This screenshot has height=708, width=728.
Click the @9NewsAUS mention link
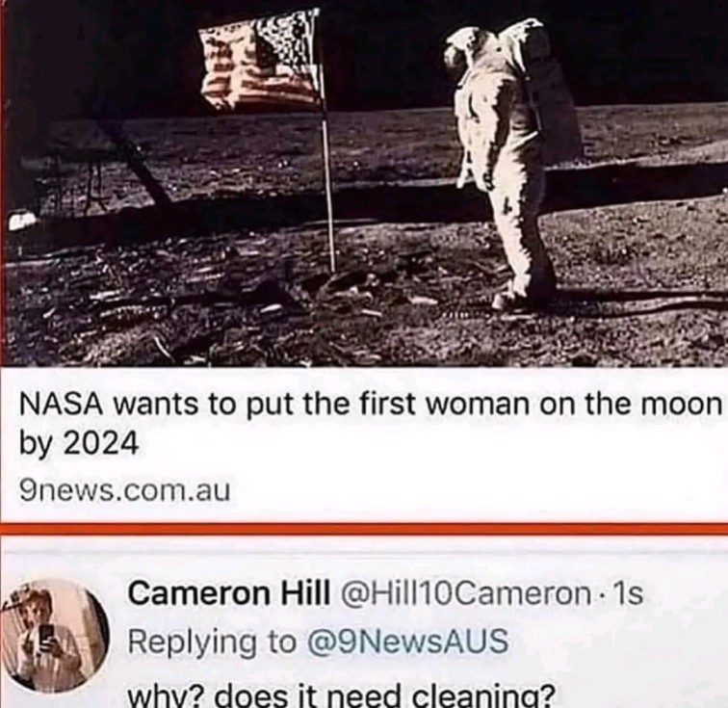point(406,642)
